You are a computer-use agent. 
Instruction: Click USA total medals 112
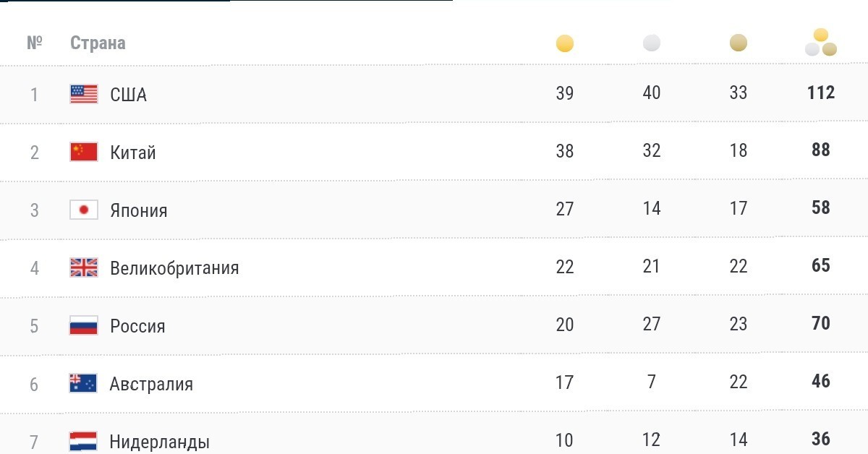click(x=821, y=93)
